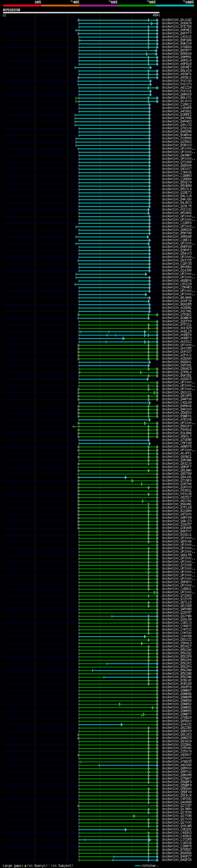Click hit label UniRef100_P0C032
Image resolution: width=197 pixels, height=868 pixels.
(177, 210)
